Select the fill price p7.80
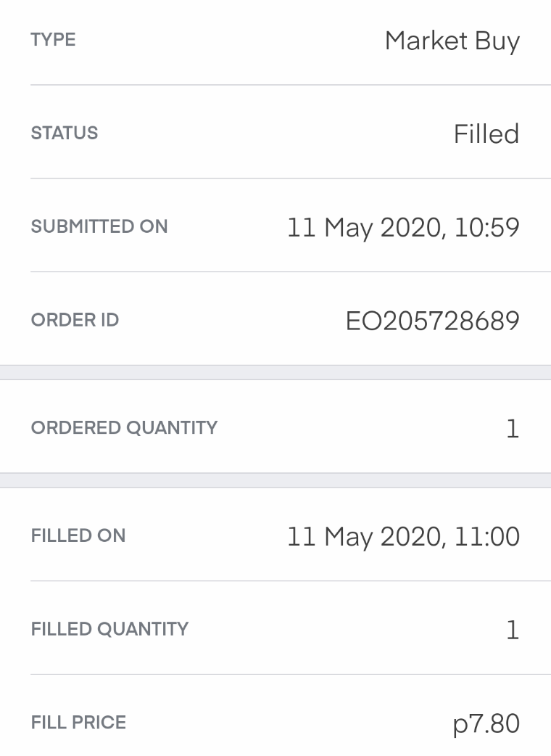Image resolution: width=551 pixels, height=756 pixels. click(486, 723)
